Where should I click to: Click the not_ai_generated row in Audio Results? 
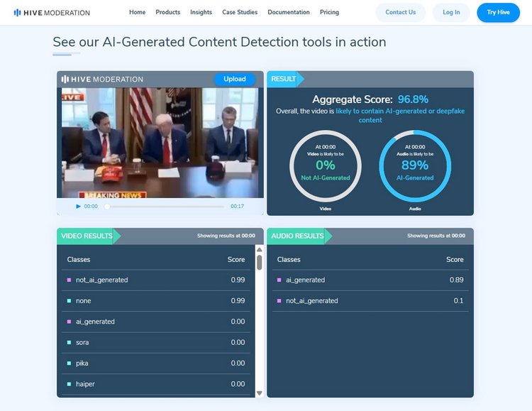point(370,301)
